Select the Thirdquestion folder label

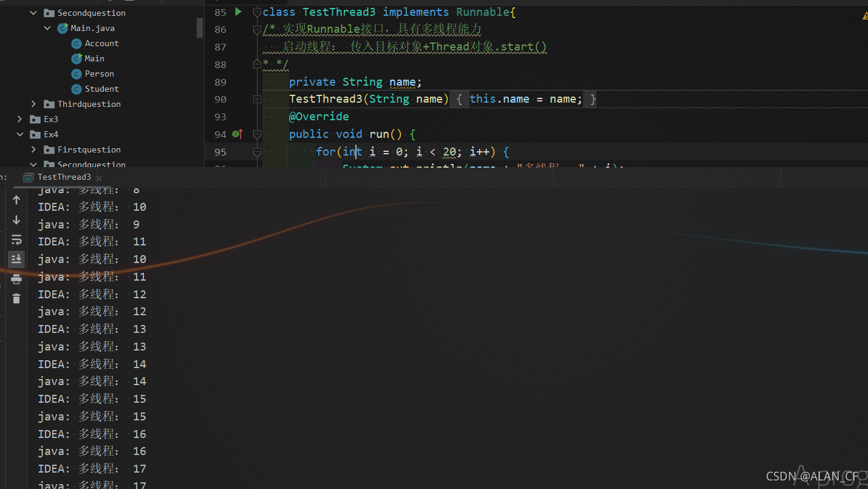[x=89, y=104]
